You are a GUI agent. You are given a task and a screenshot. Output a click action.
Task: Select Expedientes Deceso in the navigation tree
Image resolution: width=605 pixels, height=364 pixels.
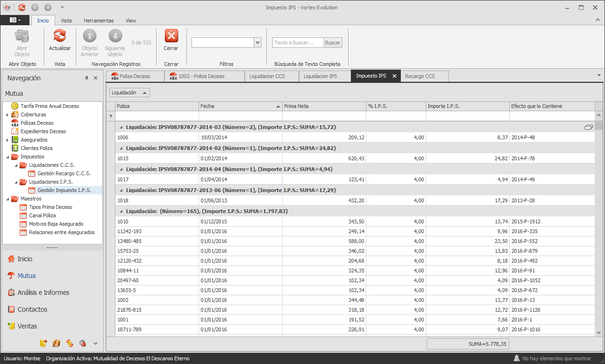tap(43, 131)
